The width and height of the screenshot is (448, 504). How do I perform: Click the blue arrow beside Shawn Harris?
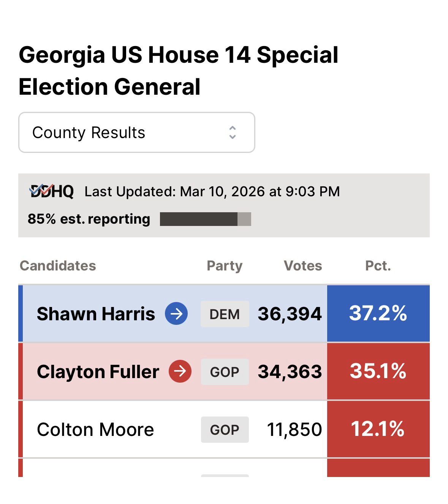point(176,313)
